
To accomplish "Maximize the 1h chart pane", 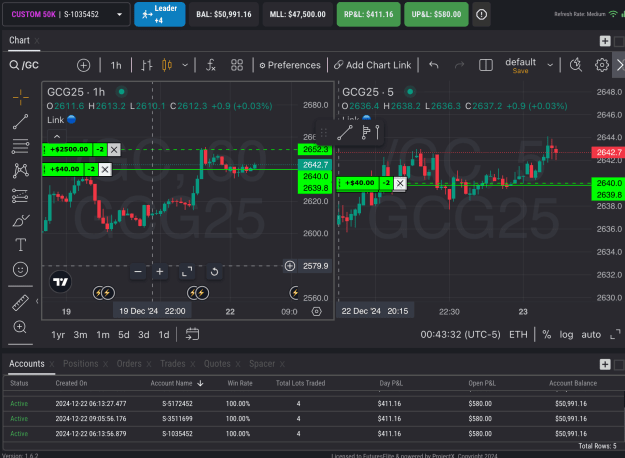I will coord(187,271).
